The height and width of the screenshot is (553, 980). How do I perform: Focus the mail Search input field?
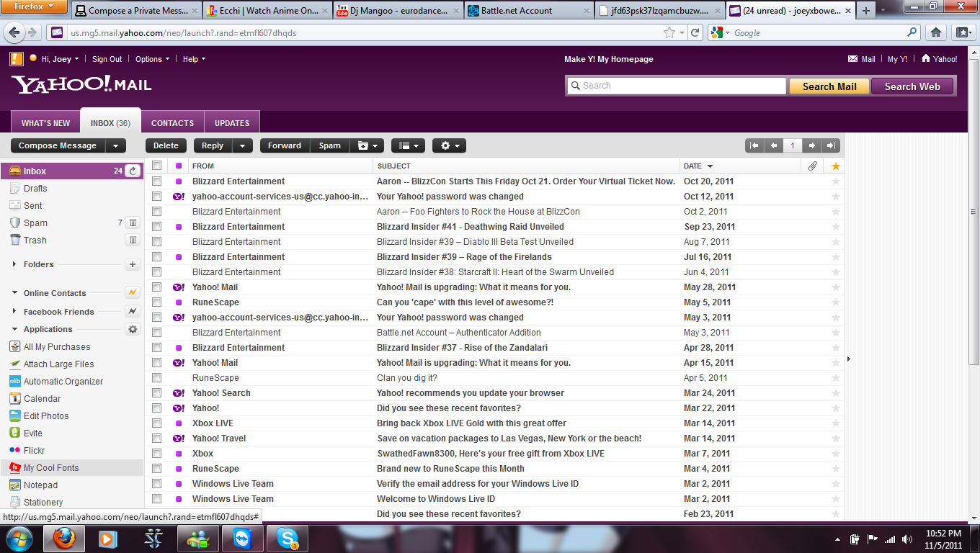(x=676, y=86)
